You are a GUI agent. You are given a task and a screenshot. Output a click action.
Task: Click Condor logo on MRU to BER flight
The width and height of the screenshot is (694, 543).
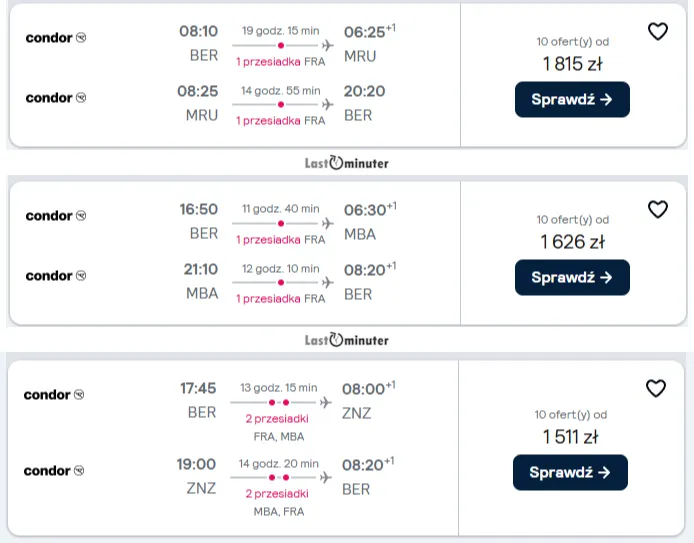(x=56, y=98)
